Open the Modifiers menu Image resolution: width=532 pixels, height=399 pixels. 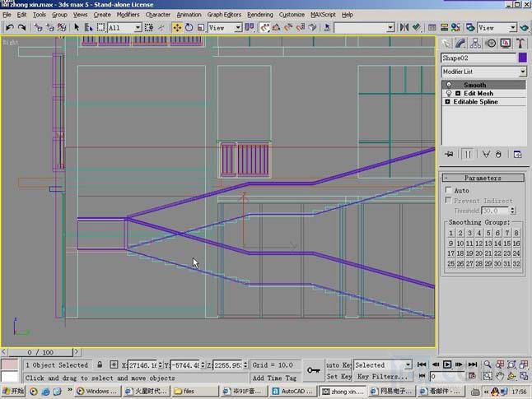point(128,15)
